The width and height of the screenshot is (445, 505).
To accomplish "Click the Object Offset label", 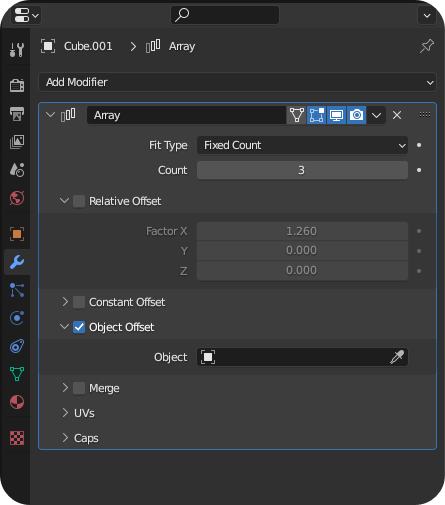I will click(x=121, y=327).
